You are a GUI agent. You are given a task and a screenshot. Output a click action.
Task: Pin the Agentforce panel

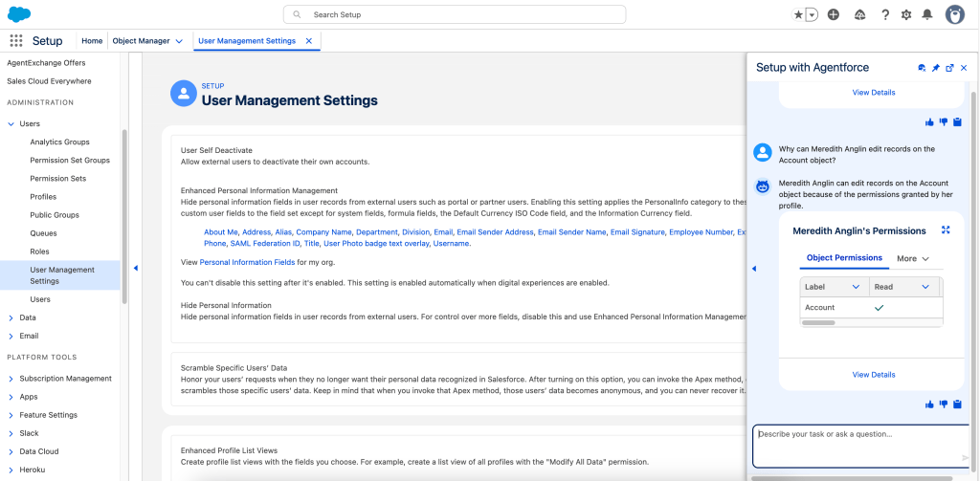(936, 68)
